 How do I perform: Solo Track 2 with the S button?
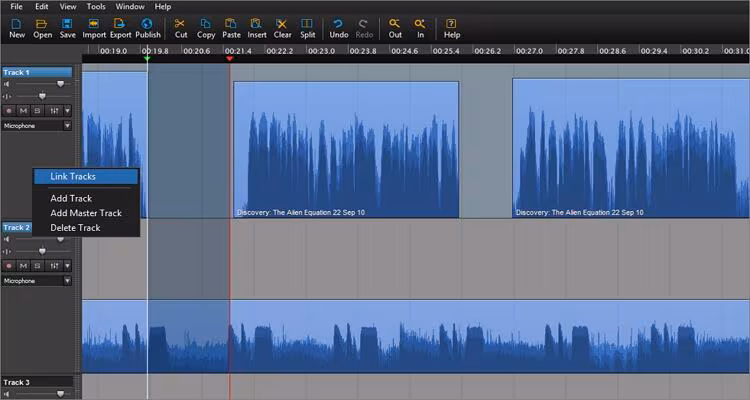37,266
